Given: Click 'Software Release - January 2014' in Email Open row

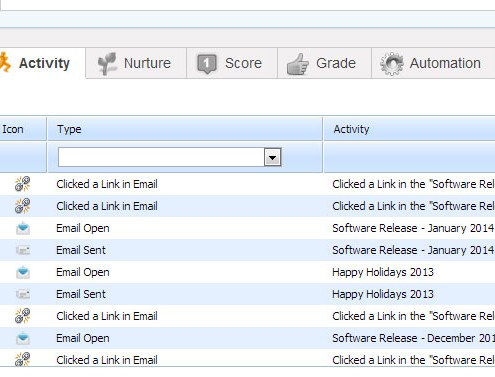Looking at the screenshot, I should [x=413, y=228].
